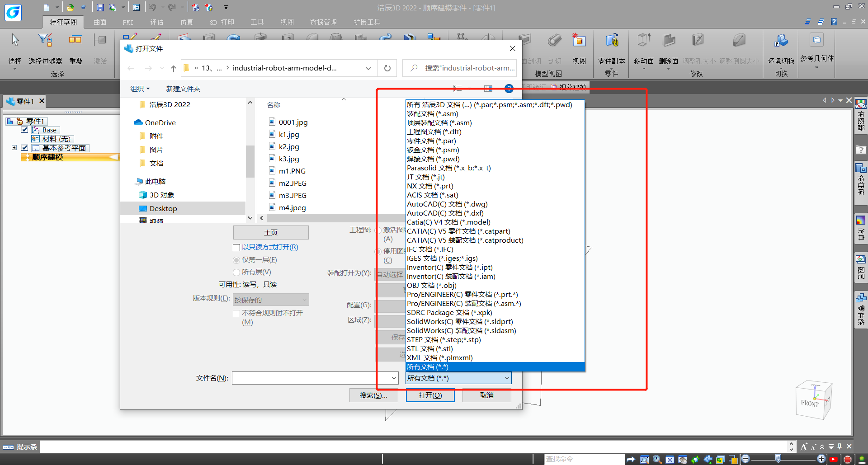Viewport: 868px width, 465px height.
Task: Click the 删除面 delete face icon
Action: click(669, 41)
